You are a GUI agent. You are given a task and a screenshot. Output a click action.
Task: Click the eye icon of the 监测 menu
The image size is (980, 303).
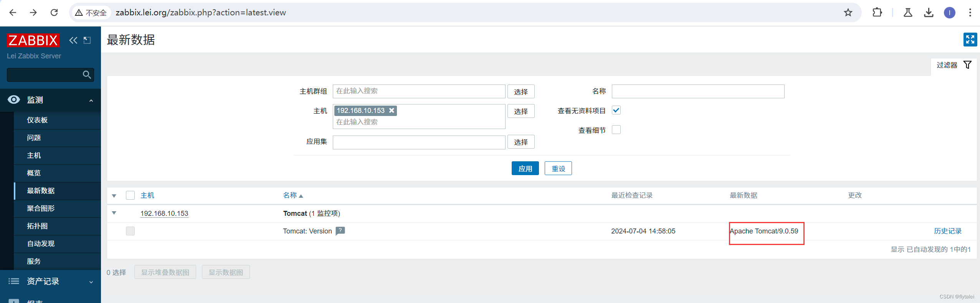click(14, 100)
